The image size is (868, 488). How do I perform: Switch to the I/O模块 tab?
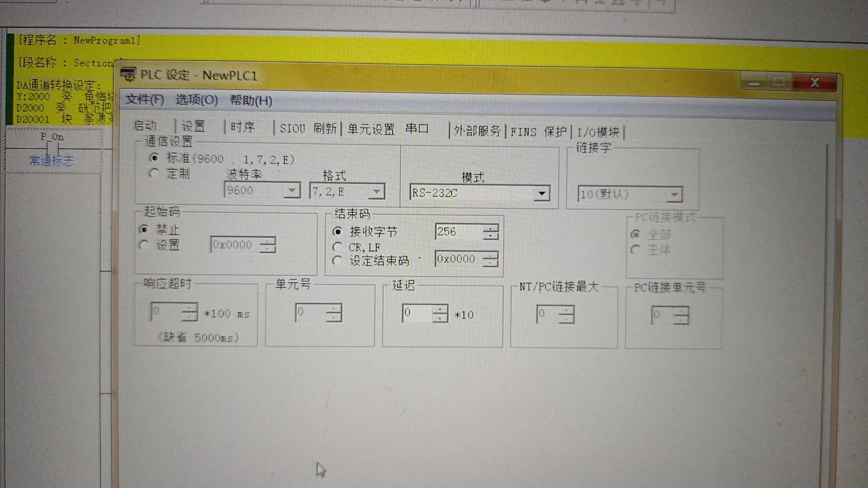click(x=598, y=132)
